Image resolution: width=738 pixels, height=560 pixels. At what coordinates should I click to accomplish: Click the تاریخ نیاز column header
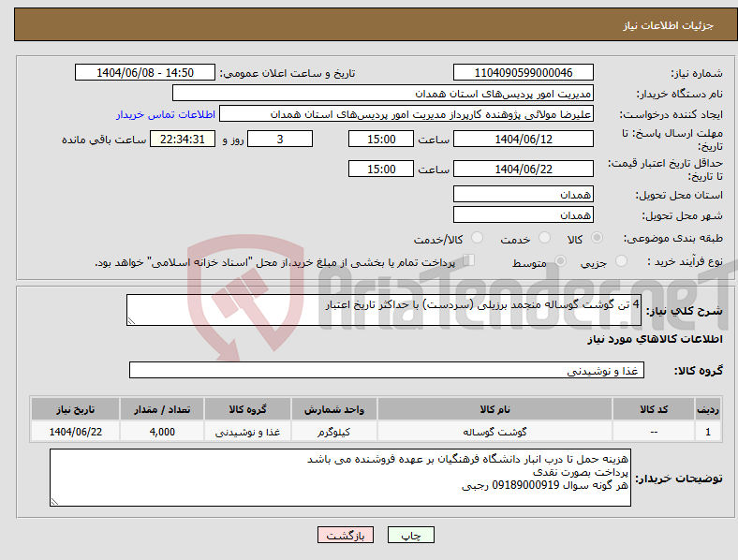(x=75, y=409)
